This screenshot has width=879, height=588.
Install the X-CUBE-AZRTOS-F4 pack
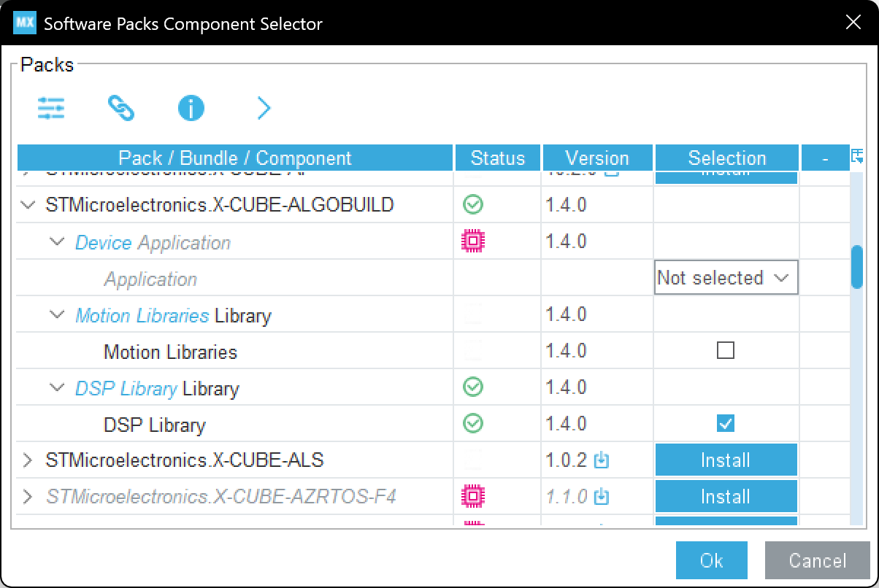725,496
